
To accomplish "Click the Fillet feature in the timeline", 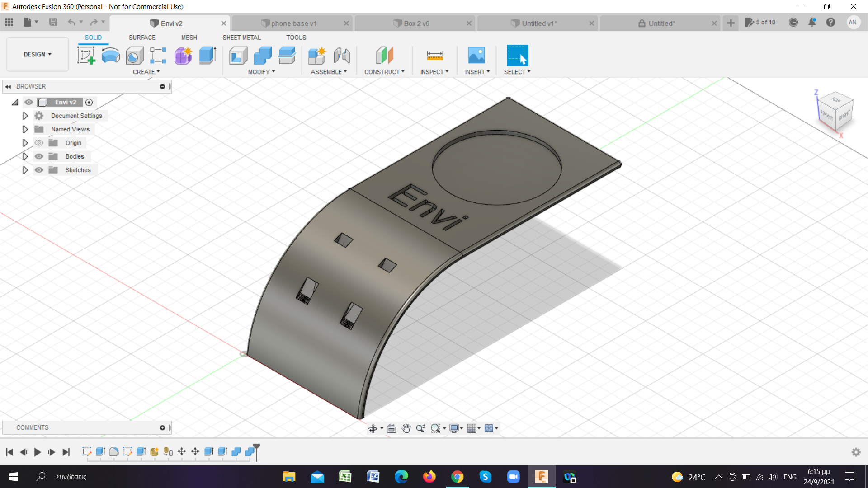I will pos(114,451).
